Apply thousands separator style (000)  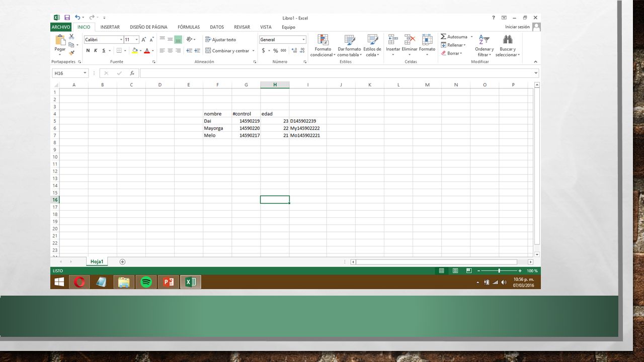(283, 51)
